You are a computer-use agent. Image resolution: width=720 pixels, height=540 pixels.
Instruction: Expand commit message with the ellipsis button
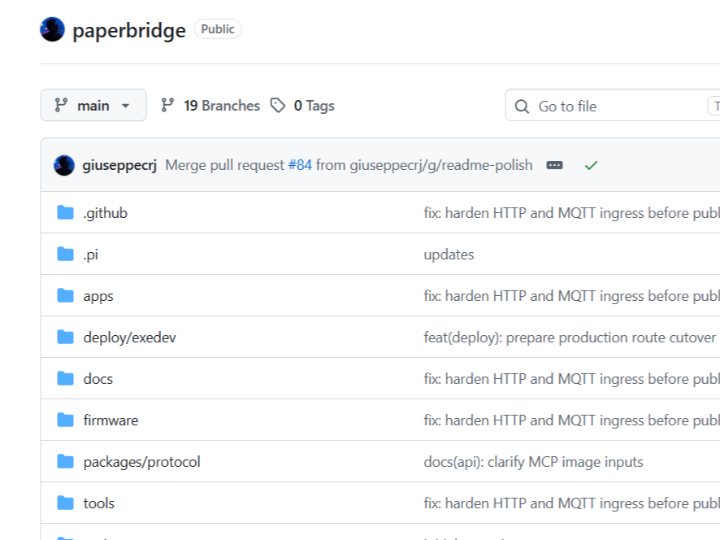coord(554,165)
